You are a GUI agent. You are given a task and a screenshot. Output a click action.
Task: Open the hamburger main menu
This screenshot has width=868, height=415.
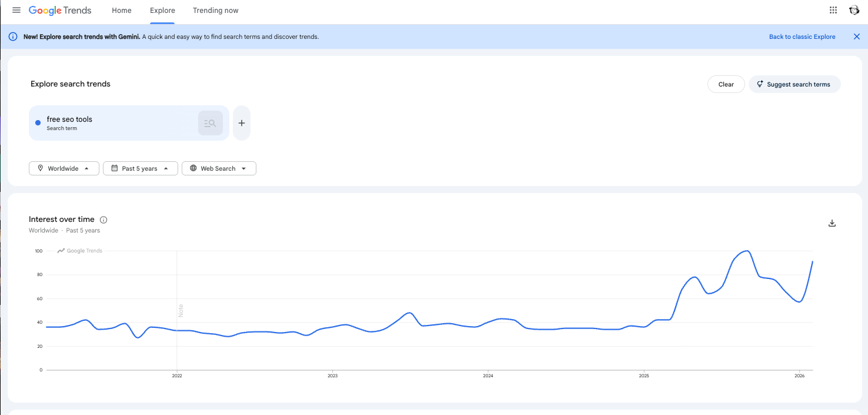[16, 10]
